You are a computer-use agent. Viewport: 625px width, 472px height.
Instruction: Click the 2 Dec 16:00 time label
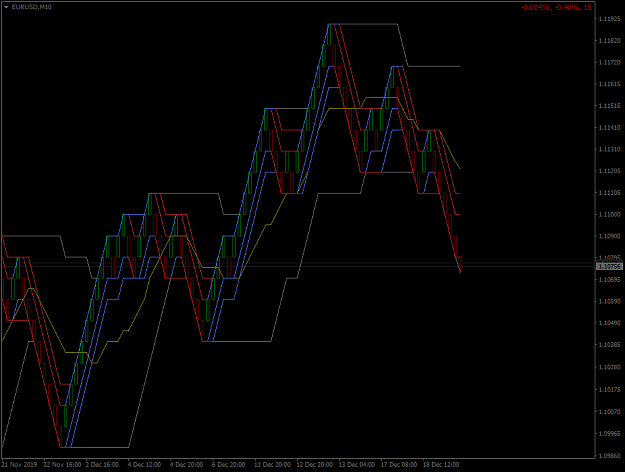[102, 465]
